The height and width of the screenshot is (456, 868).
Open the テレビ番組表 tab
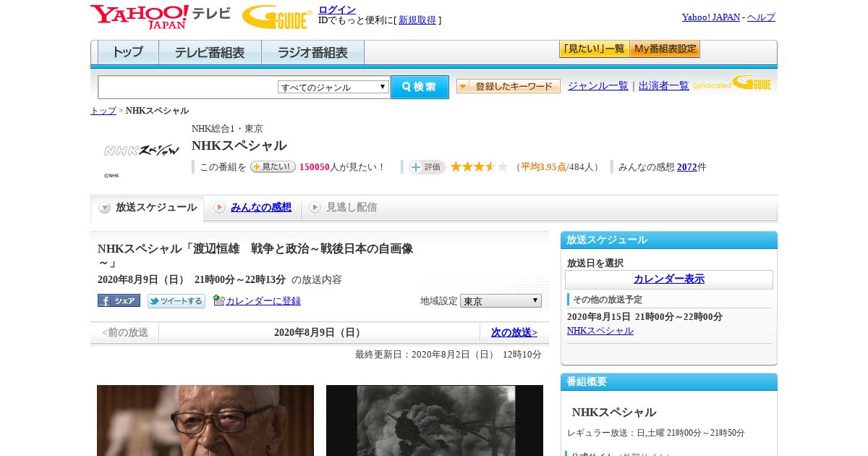(x=210, y=52)
